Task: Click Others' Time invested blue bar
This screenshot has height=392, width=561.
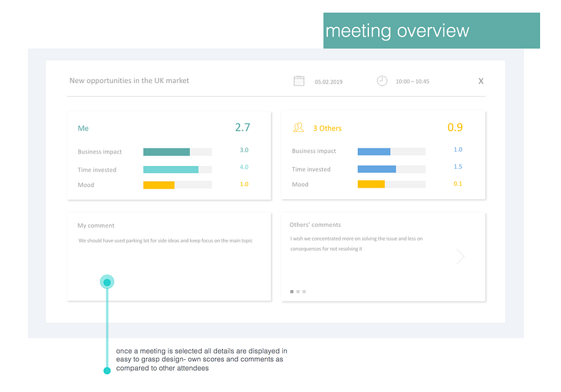Action: 377,169
